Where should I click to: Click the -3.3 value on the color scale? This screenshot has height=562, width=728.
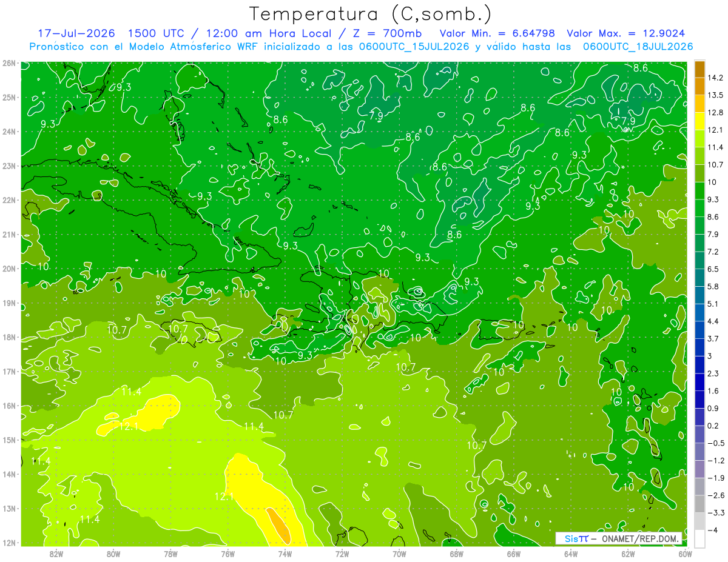[716, 513]
